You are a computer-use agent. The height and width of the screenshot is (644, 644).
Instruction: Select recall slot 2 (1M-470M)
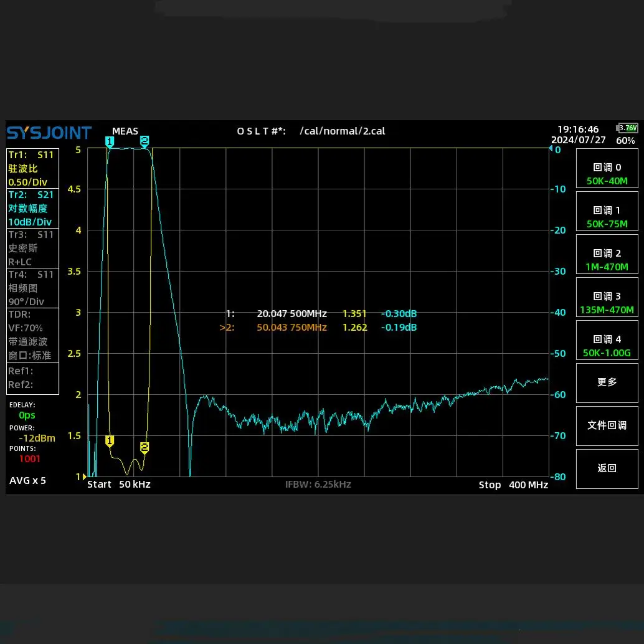click(x=607, y=254)
